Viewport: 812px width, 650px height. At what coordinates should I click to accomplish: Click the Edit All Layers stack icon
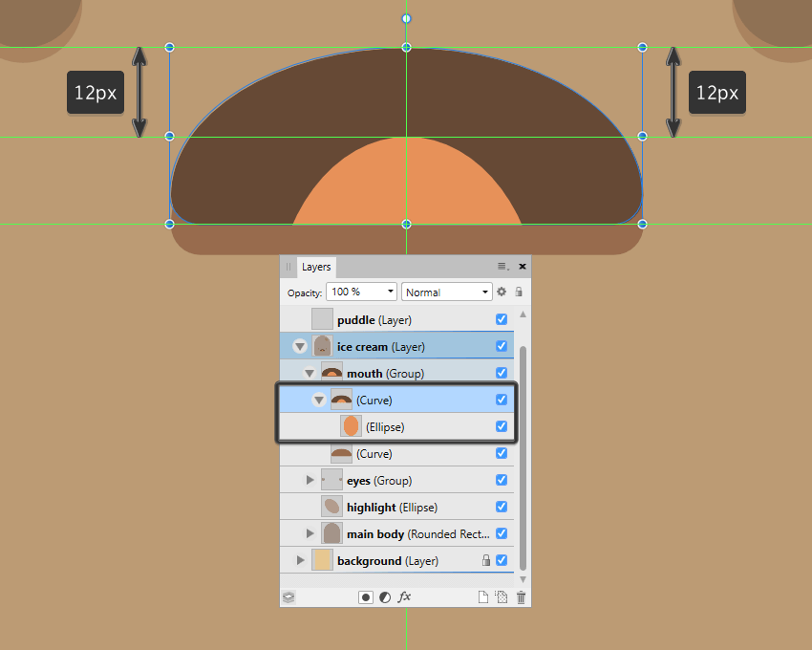click(x=288, y=597)
